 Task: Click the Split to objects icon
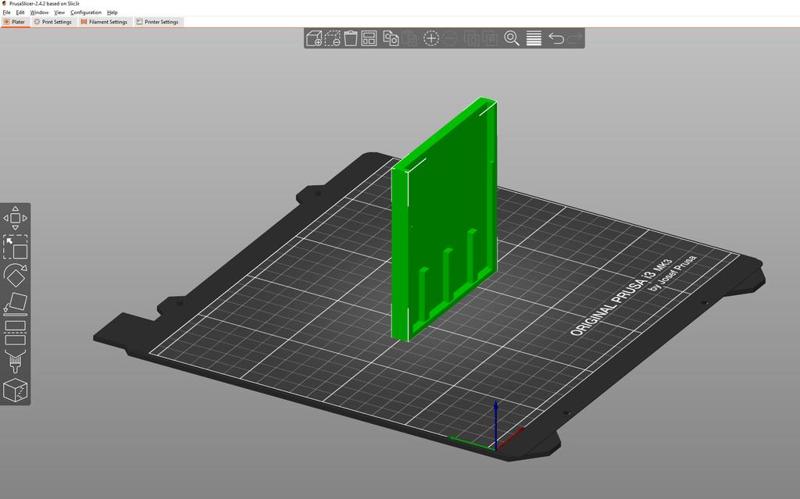472,38
